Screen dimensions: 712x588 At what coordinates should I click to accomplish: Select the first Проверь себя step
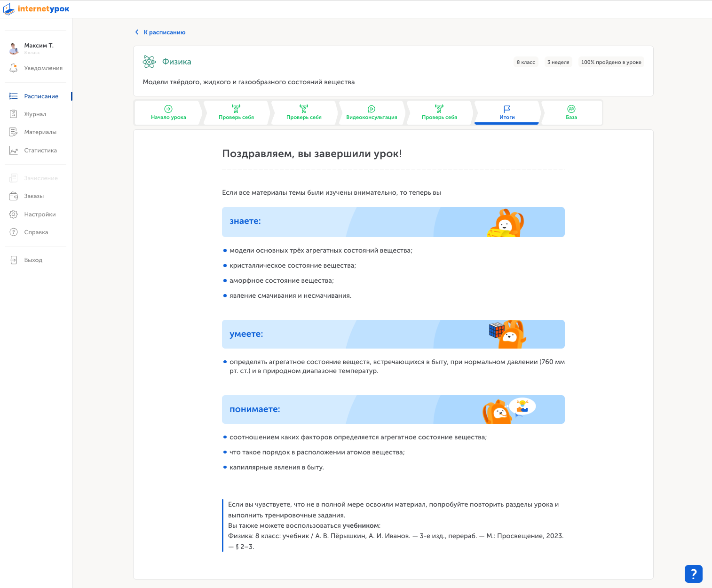[x=236, y=113]
